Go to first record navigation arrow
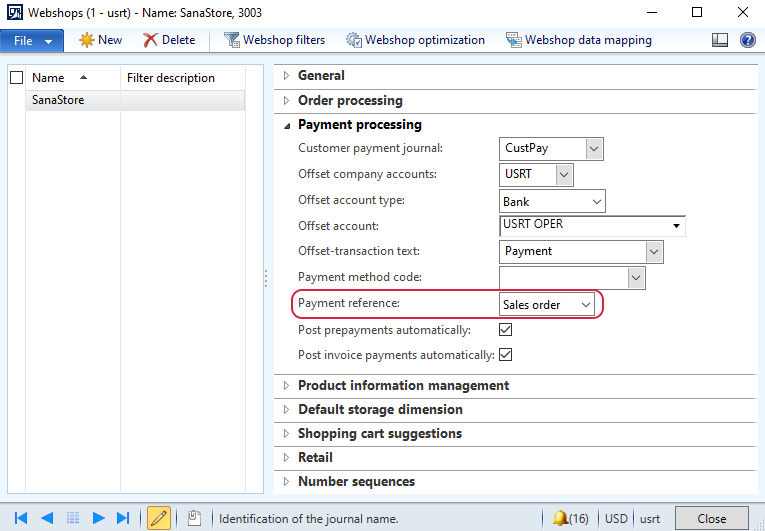This screenshot has width=765, height=531. point(21,518)
